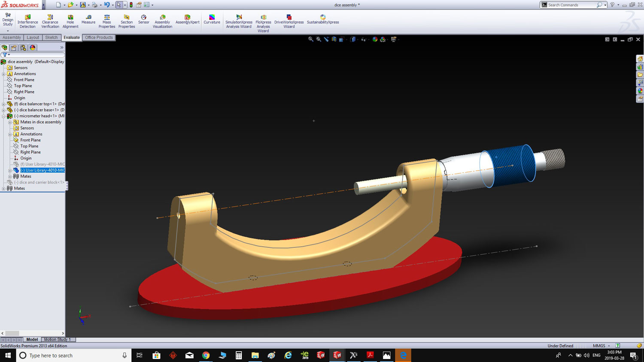Viewport: 644px width, 362px height.
Task: Click the Save icon
Action: tap(83, 5)
